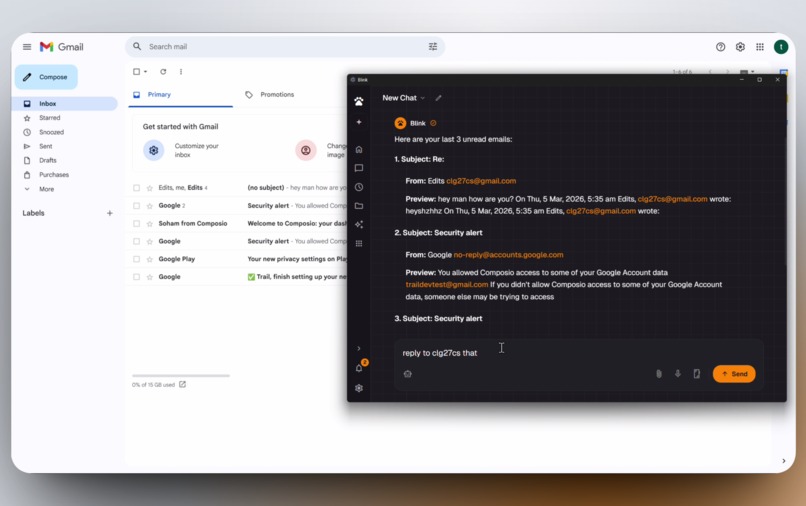
Task: Open Gmail support help icon
Action: (720, 47)
